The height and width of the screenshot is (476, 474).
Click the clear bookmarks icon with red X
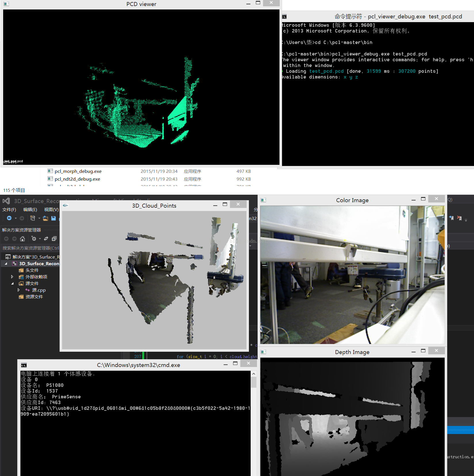459,218
